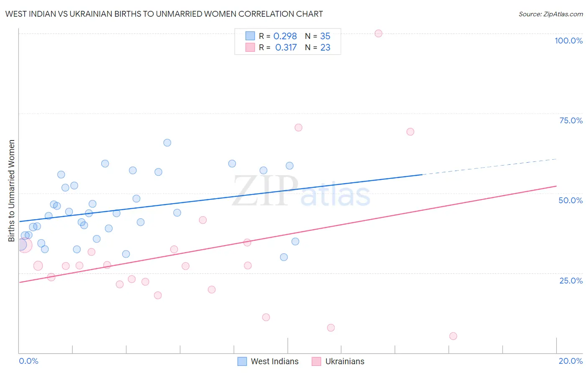Screen dimensions: 588x373
Task: Click the 20.0% x-axis label
Action: point(570,361)
